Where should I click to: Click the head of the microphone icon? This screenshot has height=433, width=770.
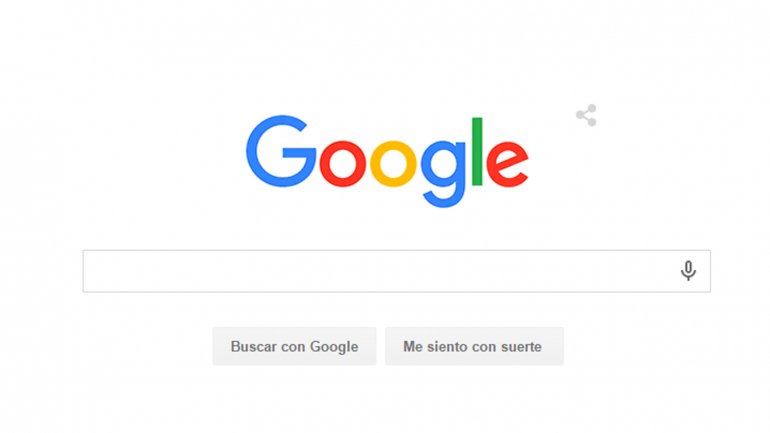(688, 267)
